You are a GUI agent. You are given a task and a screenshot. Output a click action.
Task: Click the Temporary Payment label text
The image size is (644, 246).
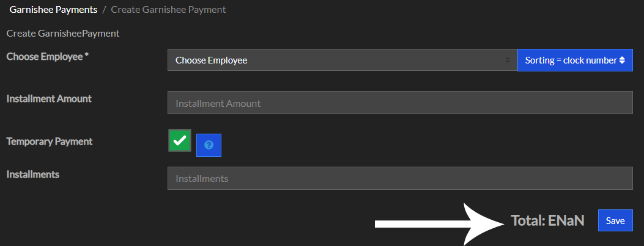click(50, 141)
